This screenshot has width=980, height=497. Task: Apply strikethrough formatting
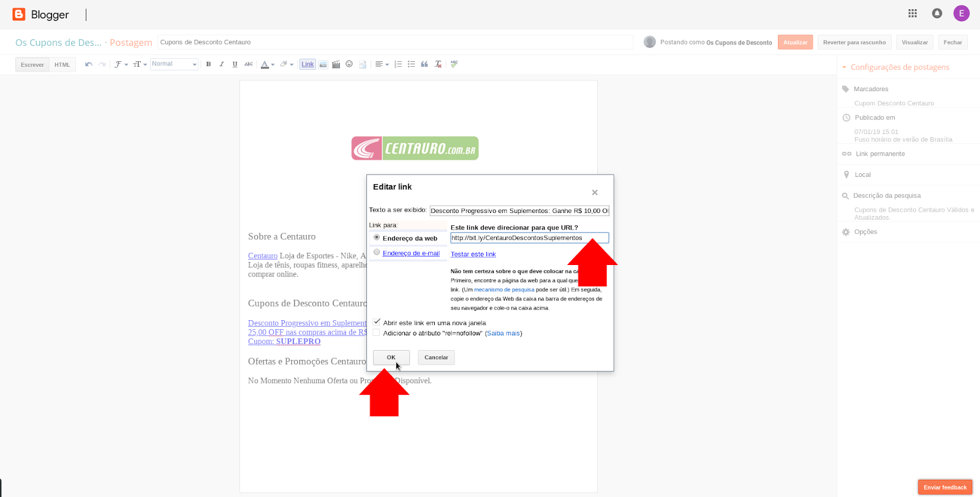pyautogui.click(x=249, y=64)
